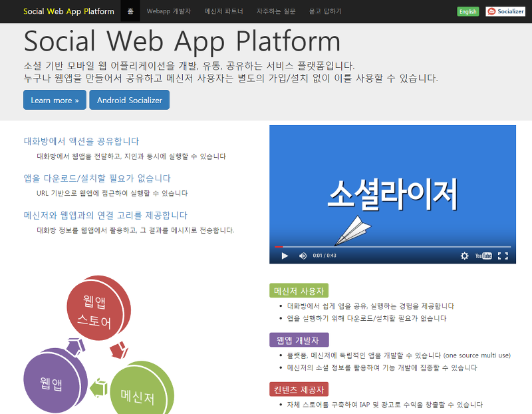Enter fullscreen mode on the video
This screenshot has width=532, height=414.
503,256
